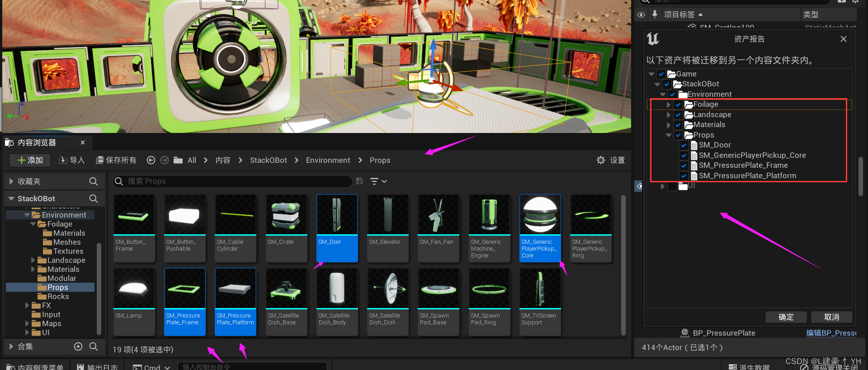This screenshot has width=868, height=370.
Task: Go back with the left arrow history icon
Action: click(x=151, y=160)
